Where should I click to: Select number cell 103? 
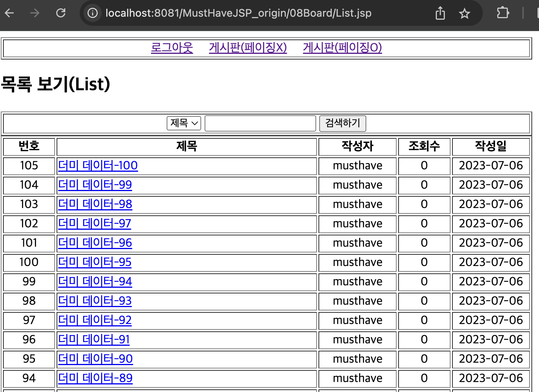(x=29, y=204)
